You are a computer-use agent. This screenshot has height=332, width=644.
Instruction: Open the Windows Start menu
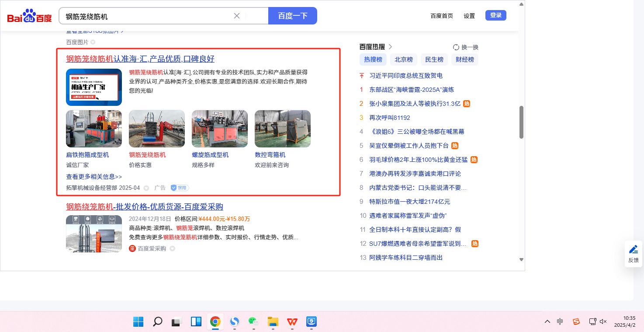point(138,322)
